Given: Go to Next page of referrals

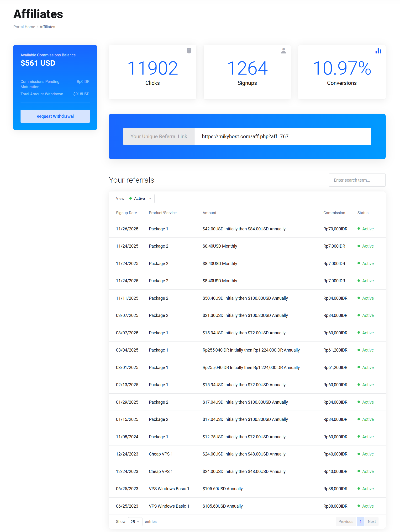Looking at the screenshot, I should [x=372, y=521].
